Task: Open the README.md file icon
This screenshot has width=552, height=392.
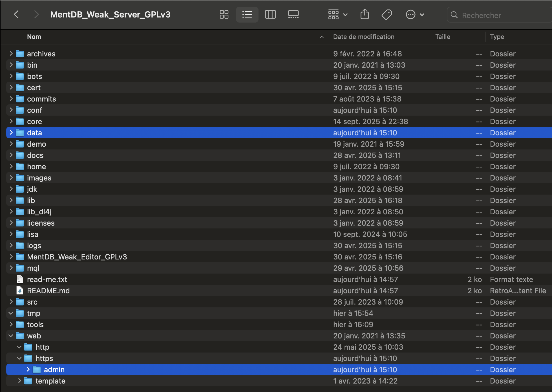Action: pyautogui.click(x=19, y=290)
